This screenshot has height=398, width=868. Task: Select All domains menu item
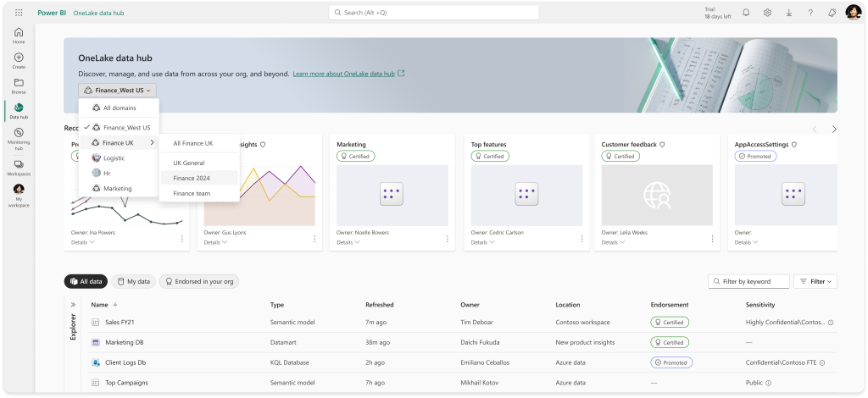pos(119,108)
